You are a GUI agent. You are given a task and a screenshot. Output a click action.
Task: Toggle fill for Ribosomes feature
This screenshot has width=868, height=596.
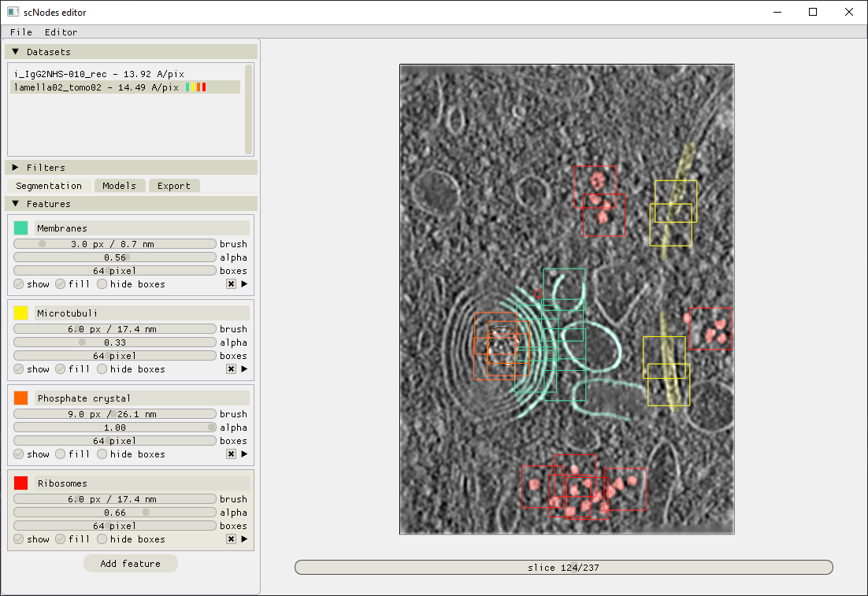(61, 539)
